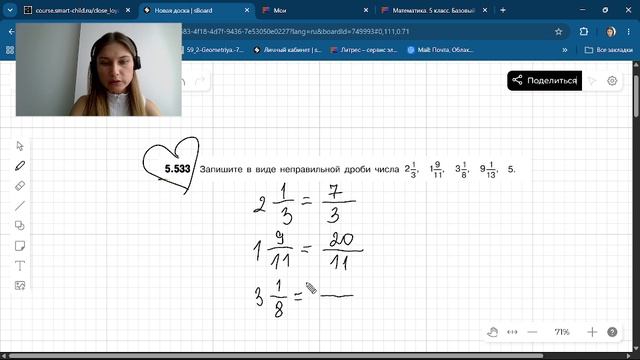
Task: Toggle the hand pan mode
Action: [492, 332]
